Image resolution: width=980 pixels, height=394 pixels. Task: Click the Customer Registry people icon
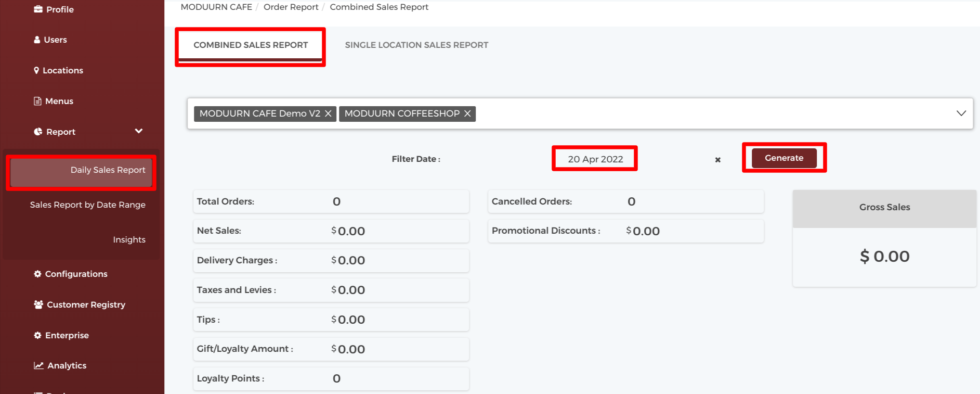[38, 304]
